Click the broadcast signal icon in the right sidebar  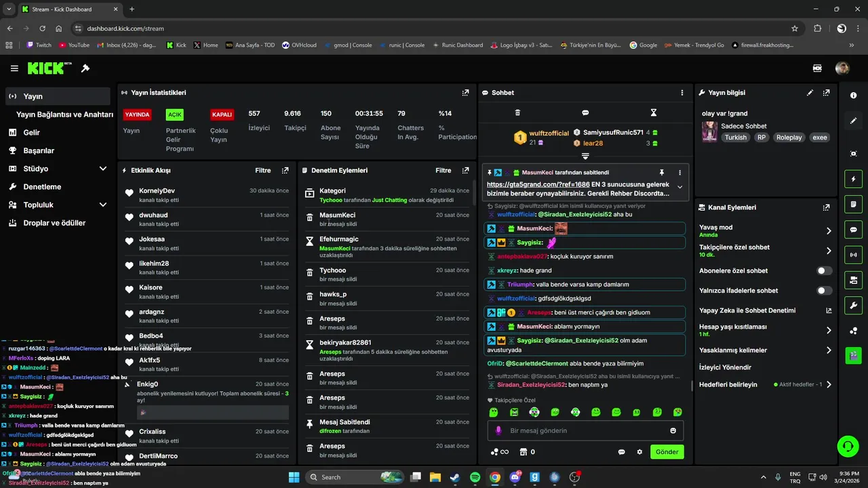[x=853, y=255]
